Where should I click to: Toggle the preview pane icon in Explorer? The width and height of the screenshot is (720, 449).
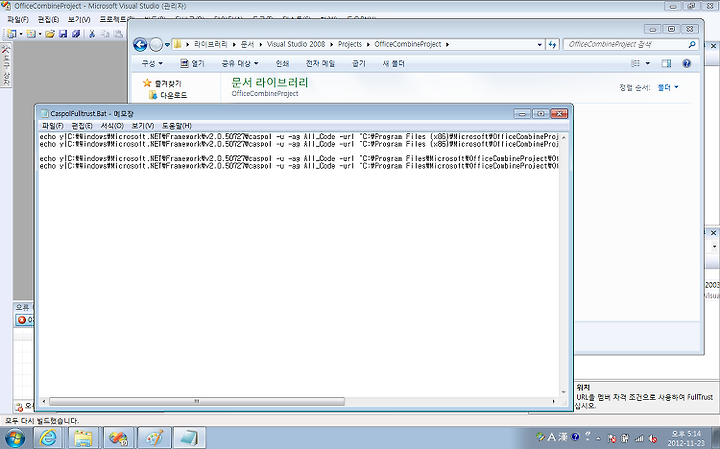666,63
